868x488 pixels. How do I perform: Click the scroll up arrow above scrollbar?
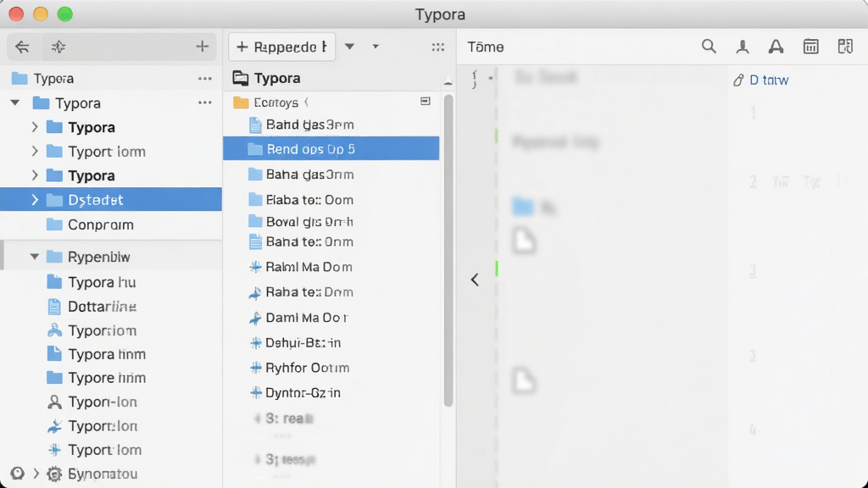(x=448, y=82)
